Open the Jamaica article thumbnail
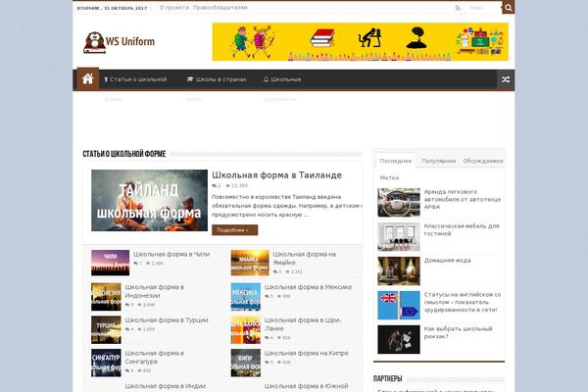 coord(250,263)
